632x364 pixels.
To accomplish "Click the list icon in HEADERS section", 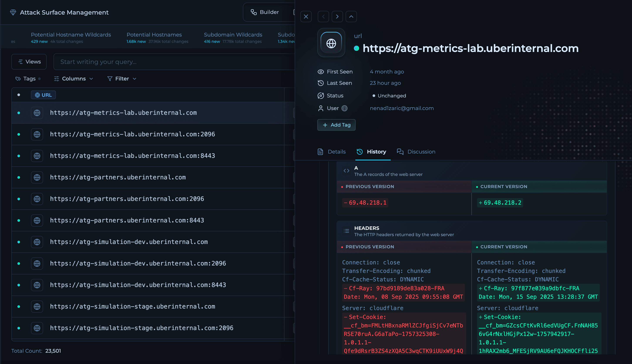I will pos(346,231).
